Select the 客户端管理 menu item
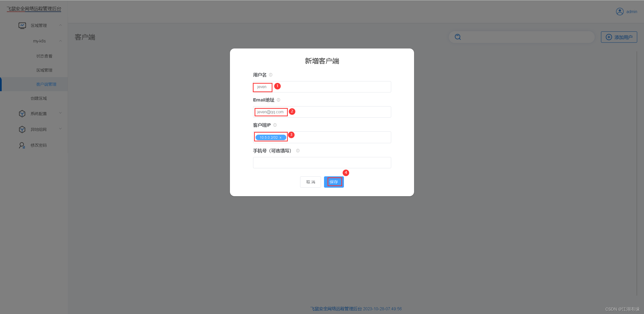 46,84
